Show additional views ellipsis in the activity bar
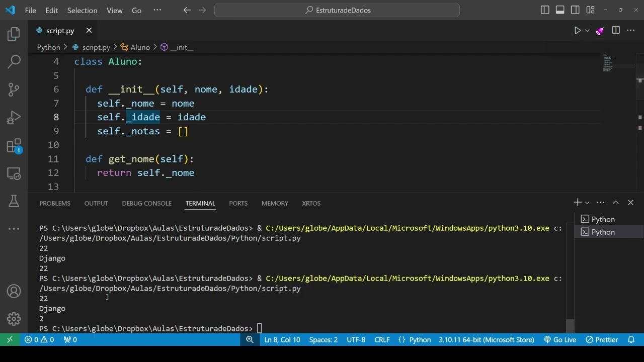The height and width of the screenshot is (362, 644). (x=14, y=229)
